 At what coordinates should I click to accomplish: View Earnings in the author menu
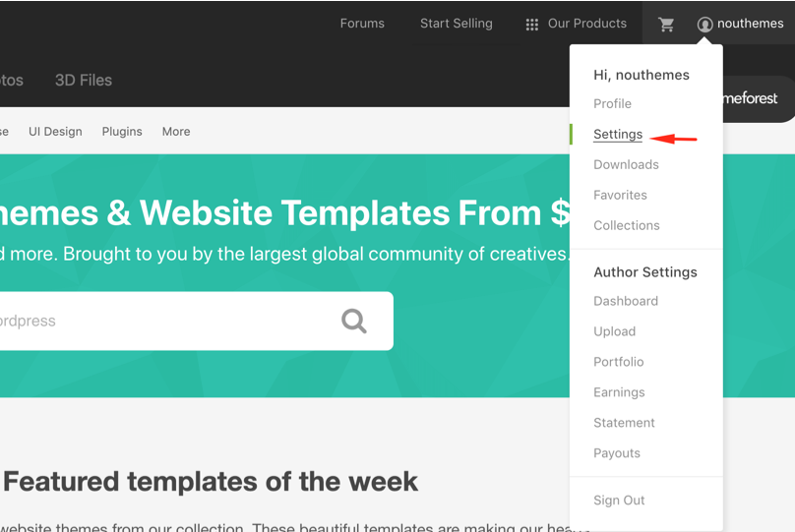point(619,392)
